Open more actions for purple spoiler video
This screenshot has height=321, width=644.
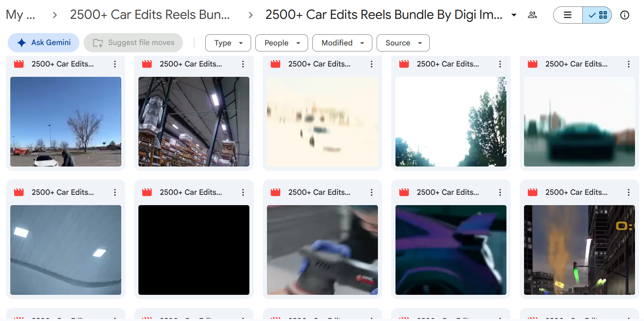[x=500, y=192]
